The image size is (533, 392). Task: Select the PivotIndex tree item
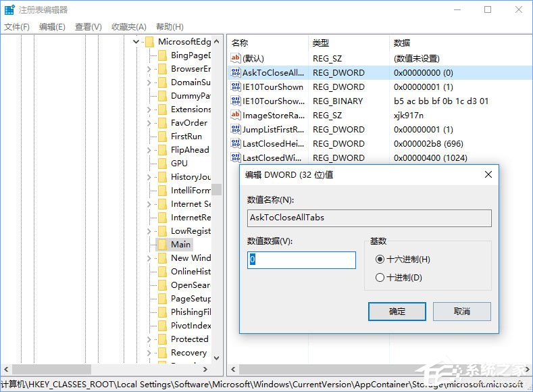point(191,326)
